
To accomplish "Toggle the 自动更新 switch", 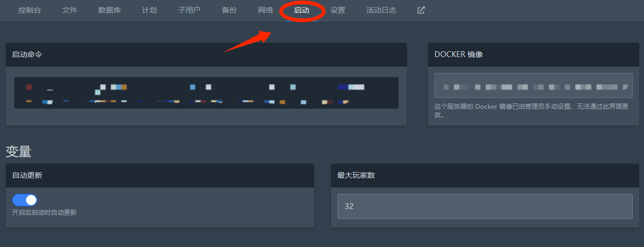I will point(25,200).
